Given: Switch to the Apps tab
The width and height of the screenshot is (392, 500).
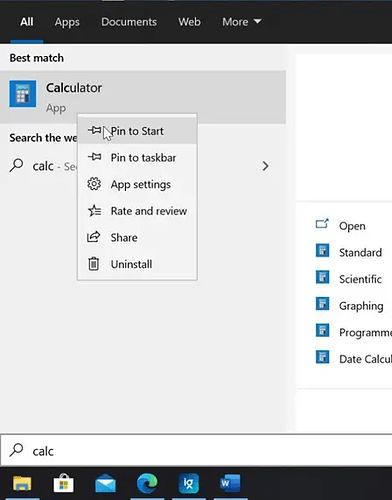Looking at the screenshot, I should [67, 22].
